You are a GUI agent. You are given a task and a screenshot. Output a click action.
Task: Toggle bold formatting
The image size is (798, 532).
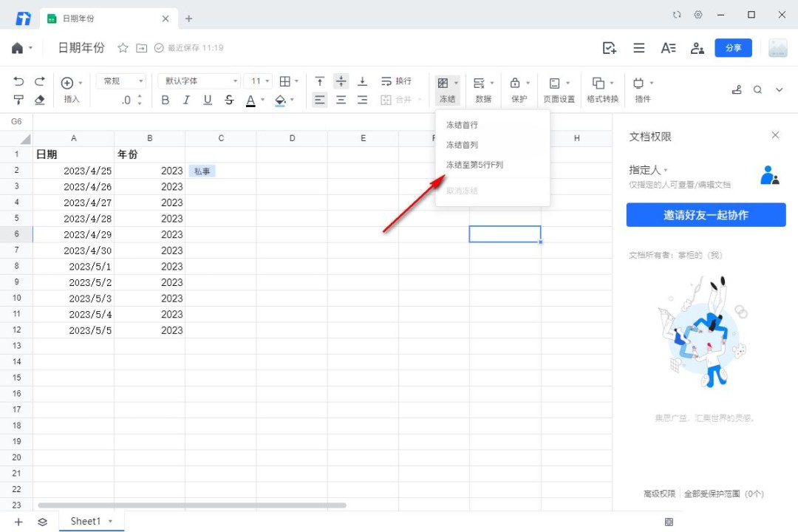pyautogui.click(x=166, y=100)
